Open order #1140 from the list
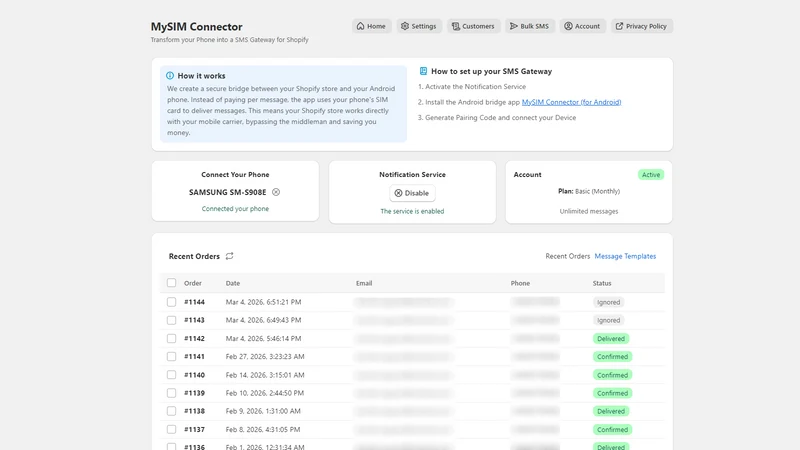Image resolution: width=800 pixels, height=450 pixels. coord(194,375)
